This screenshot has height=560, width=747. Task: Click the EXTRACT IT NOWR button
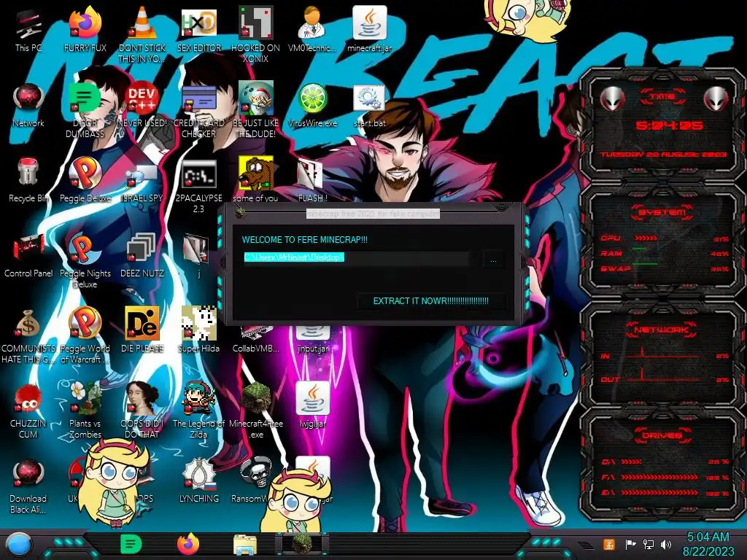(430, 301)
